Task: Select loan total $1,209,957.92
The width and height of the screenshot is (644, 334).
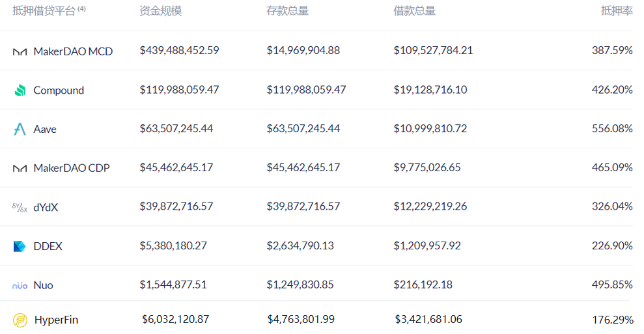Action: click(427, 245)
